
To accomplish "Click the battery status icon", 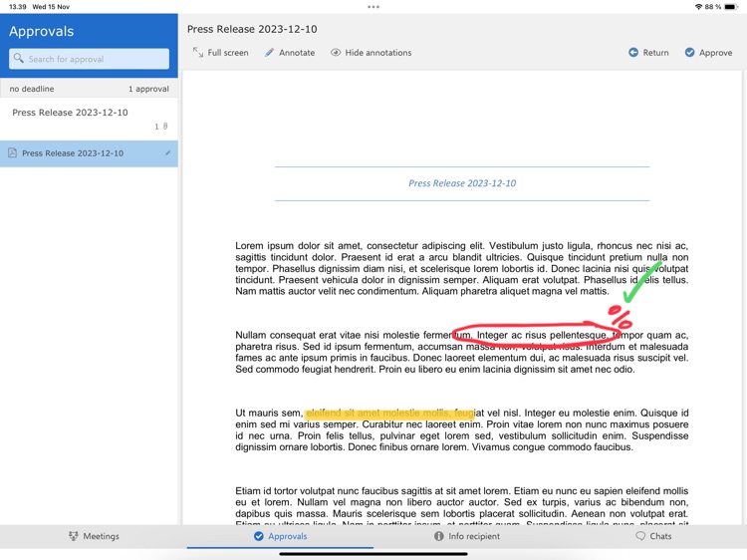I will pos(731,7).
